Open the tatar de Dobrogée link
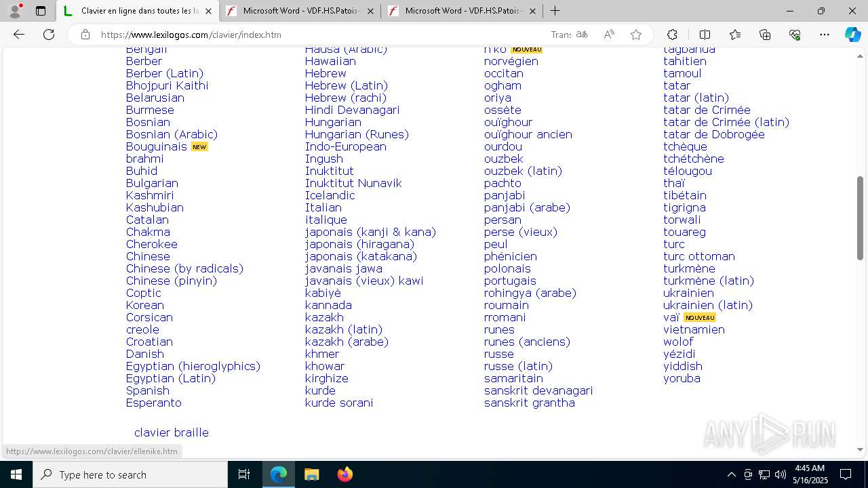The width and height of the screenshot is (868, 488). coord(714,134)
